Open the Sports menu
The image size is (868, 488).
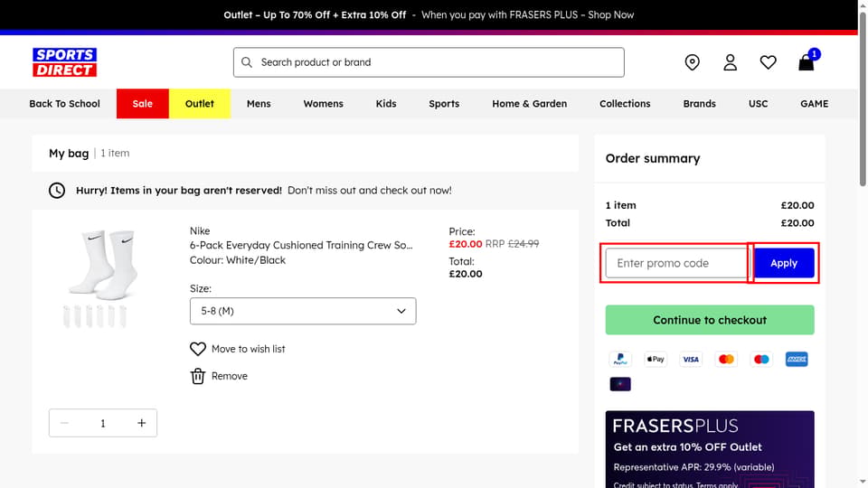point(444,103)
